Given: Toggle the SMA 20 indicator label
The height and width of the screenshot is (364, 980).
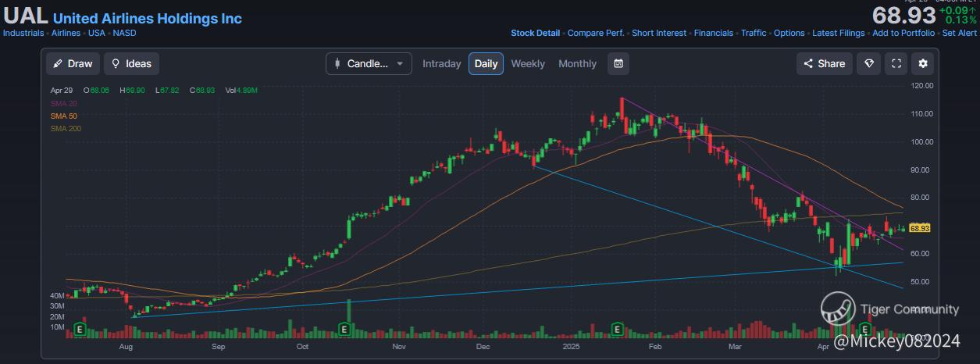Looking at the screenshot, I should [64, 103].
